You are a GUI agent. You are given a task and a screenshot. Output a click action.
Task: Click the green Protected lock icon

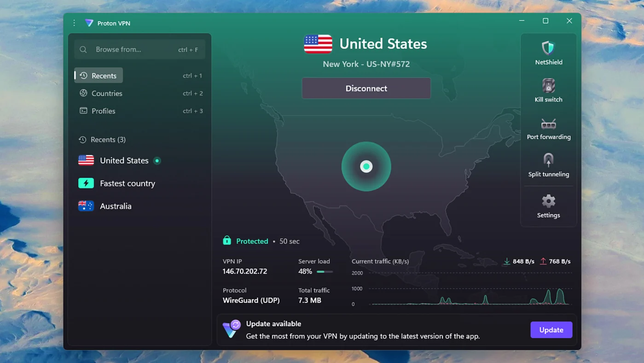[227, 240]
